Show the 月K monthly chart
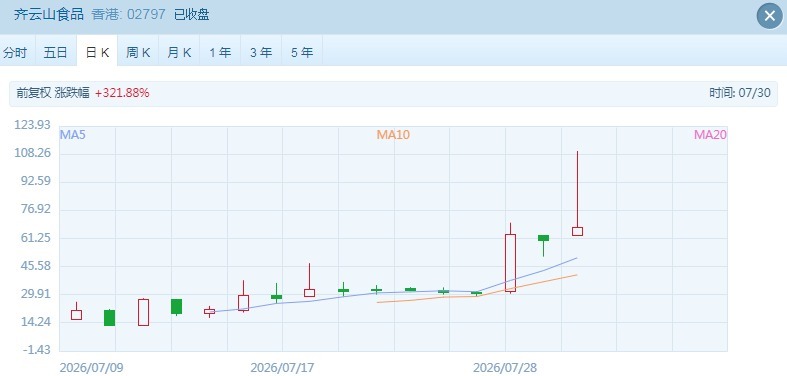The image size is (787, 376). tap(179, 52)
